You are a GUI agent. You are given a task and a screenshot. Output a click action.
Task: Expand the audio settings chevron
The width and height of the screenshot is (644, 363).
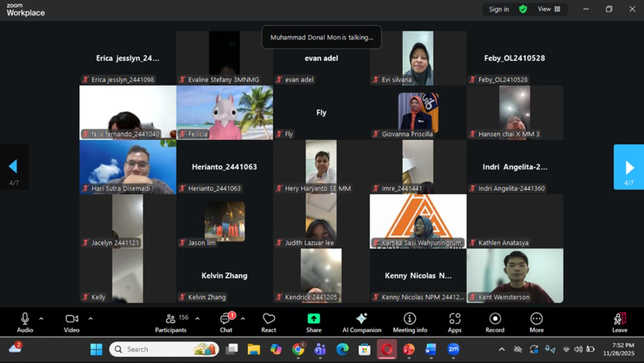(x=41, y=318)
